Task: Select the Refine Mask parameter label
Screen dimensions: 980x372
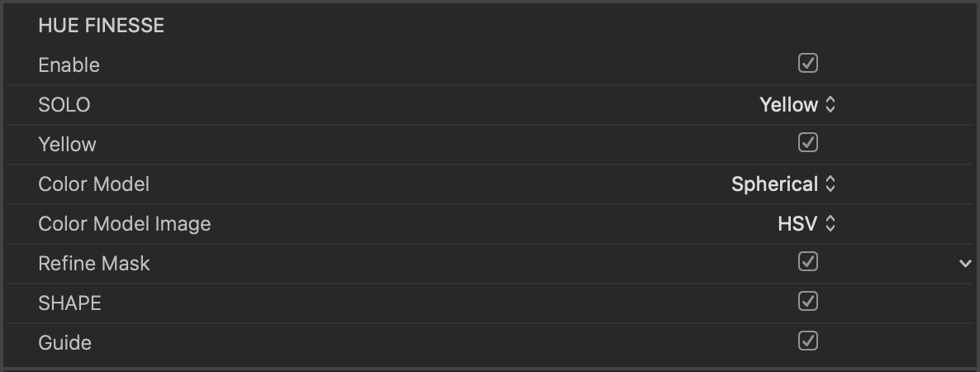Action: pos(93,264)
